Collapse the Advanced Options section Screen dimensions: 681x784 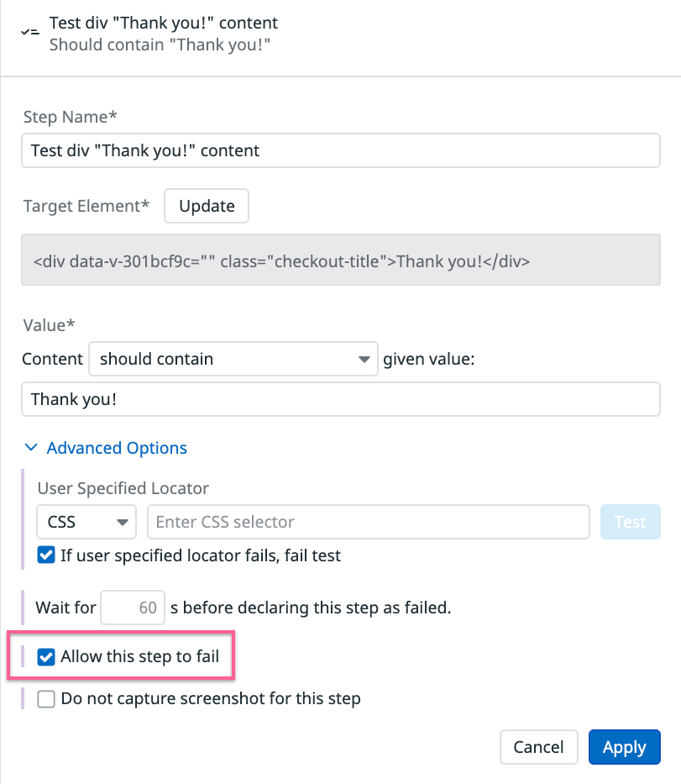point(116,448)
